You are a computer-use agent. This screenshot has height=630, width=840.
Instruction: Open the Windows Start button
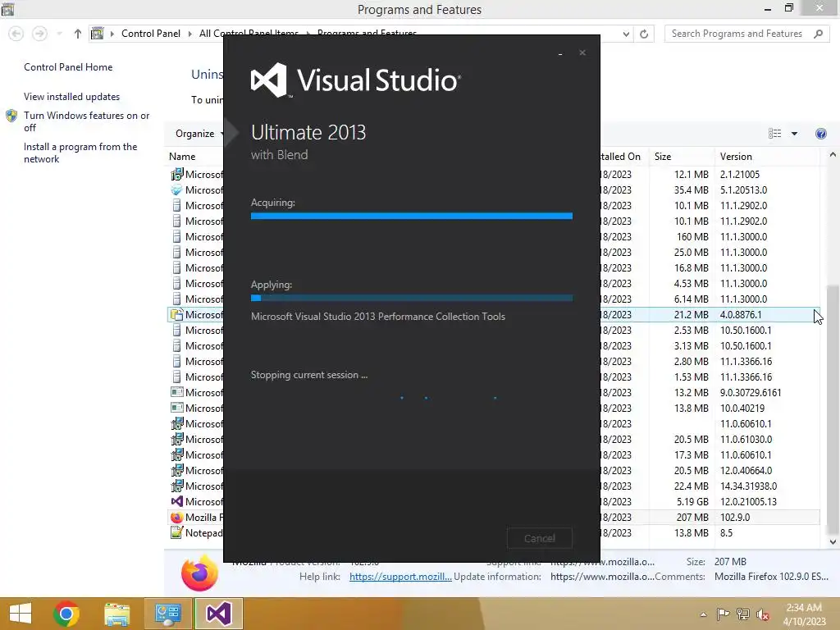(x=21, y=614)
